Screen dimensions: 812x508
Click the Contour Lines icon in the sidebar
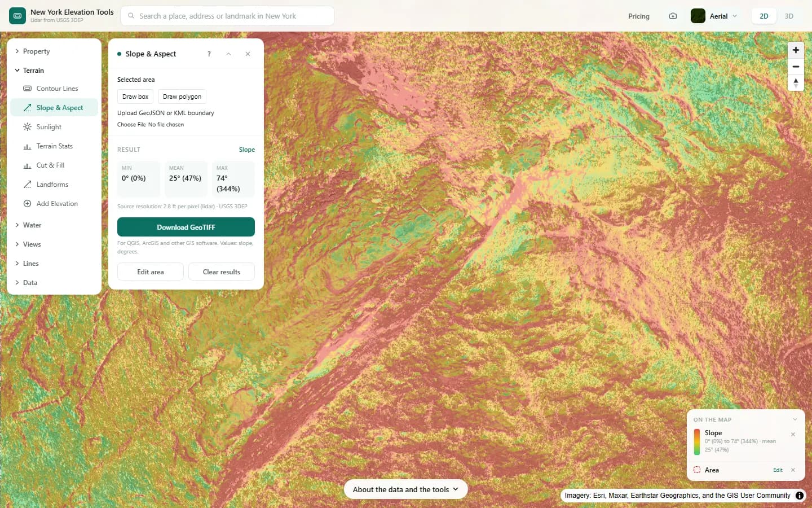click(x=27, y=89)
